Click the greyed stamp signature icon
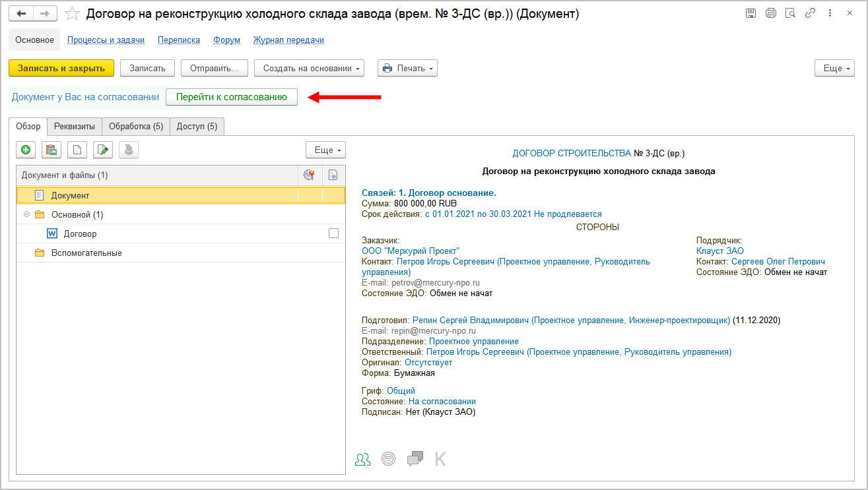Viewport: 868px width, 490px height. pyautogui.click(x=129, y=150)
